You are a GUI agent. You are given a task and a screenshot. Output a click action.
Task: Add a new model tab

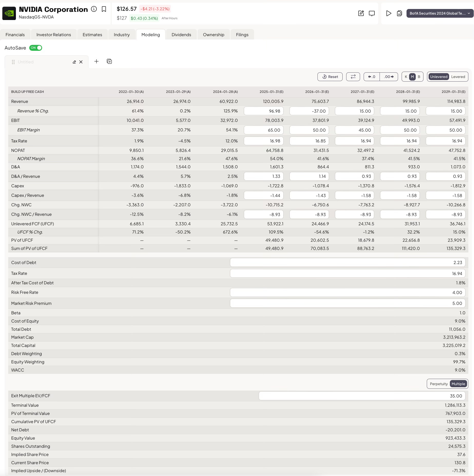[x=96, y=61]
